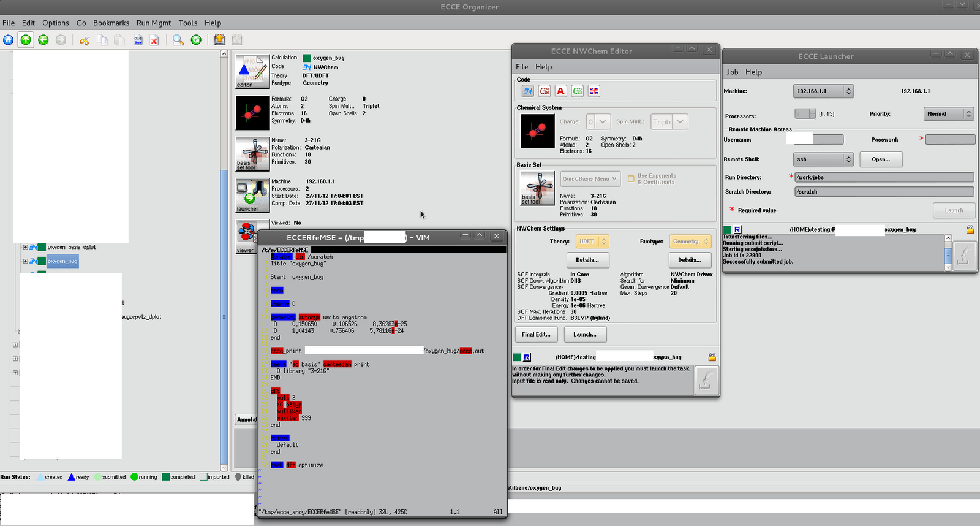Viewport: 980px width, 526px height.
Task: Click the green up-arrow navigation icon
Action: point(26,40)
